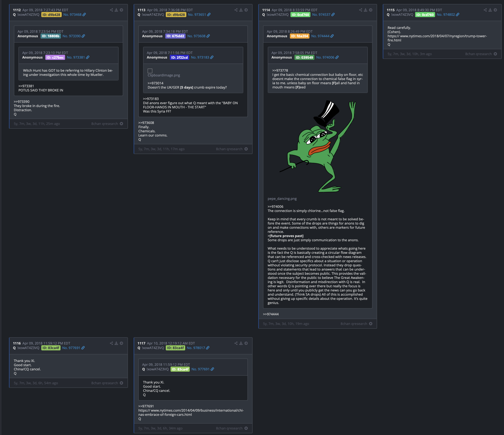Click the ID: 675dd2 badge
The image size is (504, 435).
[175, 36]
